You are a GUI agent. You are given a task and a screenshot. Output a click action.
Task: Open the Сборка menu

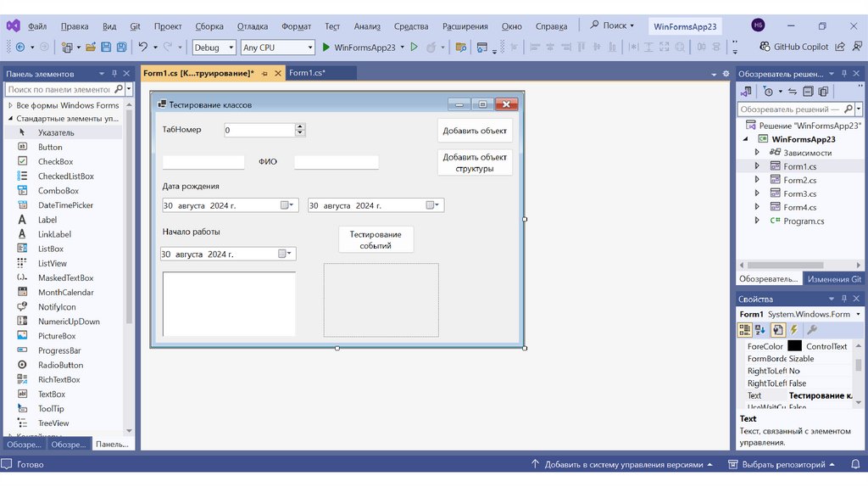[x=209, y=26]
